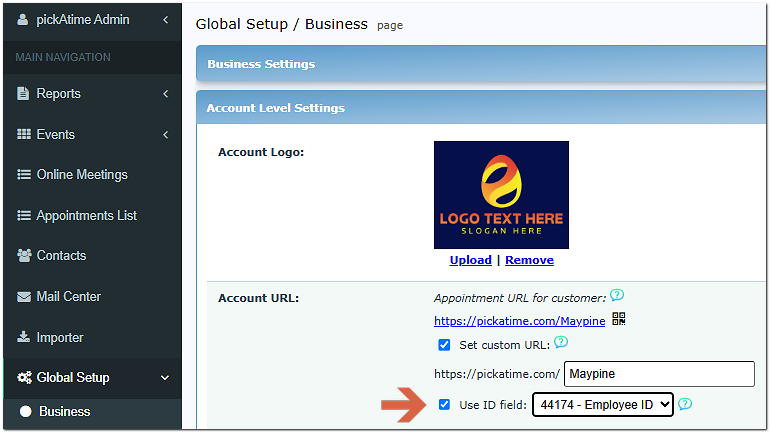Screen dimensions: 770x433
Task: Collapse the pickAtime Admin chevron
Action: (x=165, y=20)
